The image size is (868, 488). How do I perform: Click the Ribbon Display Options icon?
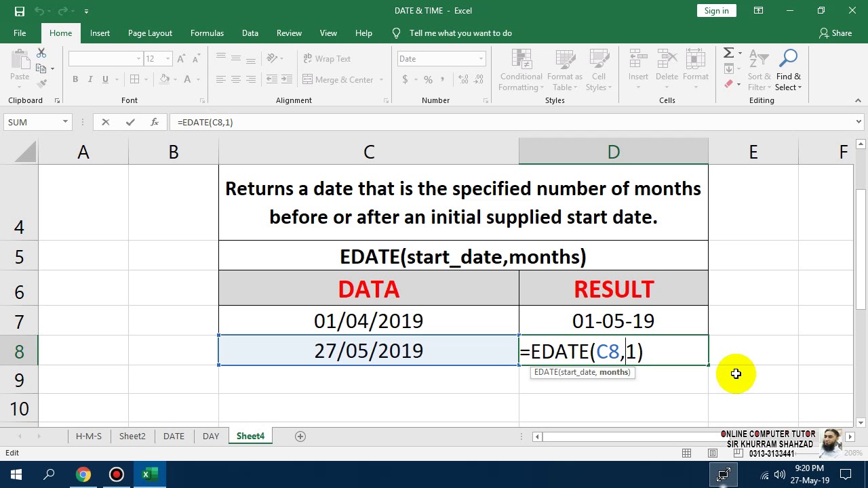click(758, 11)
